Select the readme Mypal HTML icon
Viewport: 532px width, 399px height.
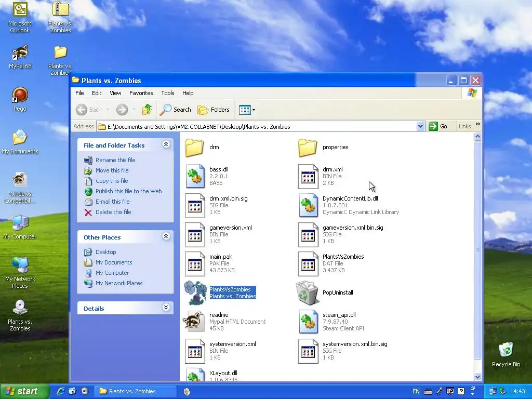click(194, 321)
